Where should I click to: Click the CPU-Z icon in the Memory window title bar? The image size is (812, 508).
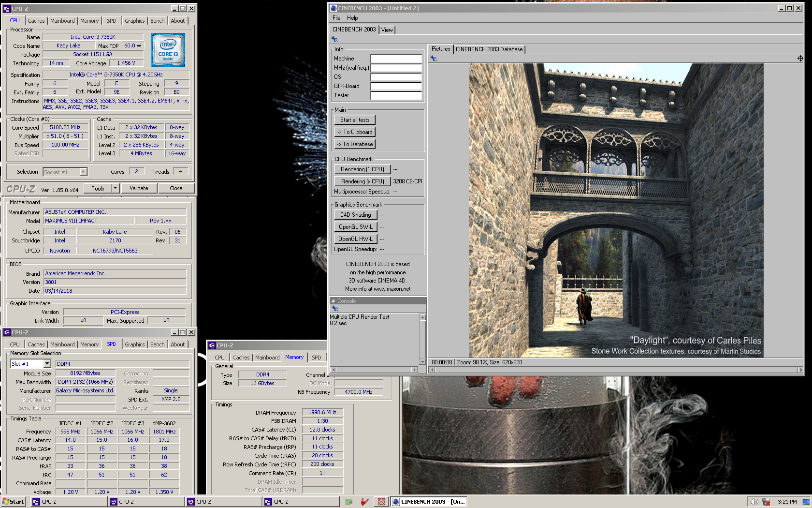coord(212,345)
